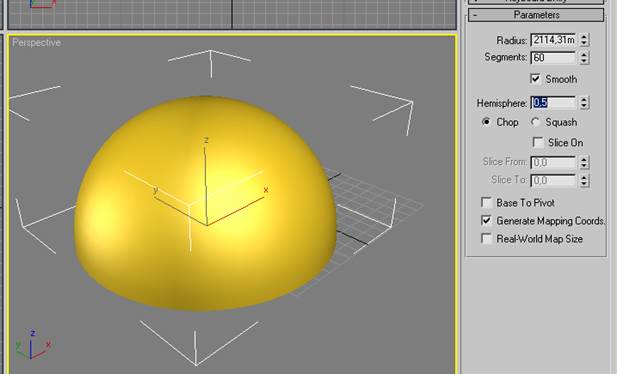Enable the Slice On checkbox

[538, 142]
